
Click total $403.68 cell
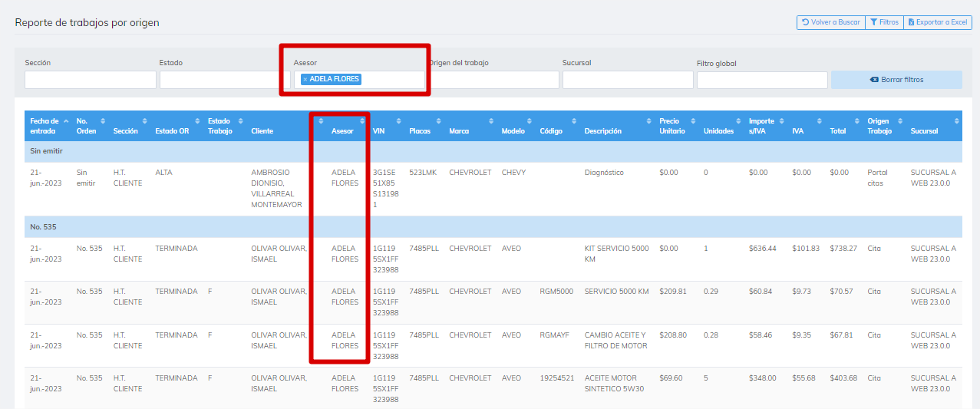pyautogui.click(x=844, y=378)
